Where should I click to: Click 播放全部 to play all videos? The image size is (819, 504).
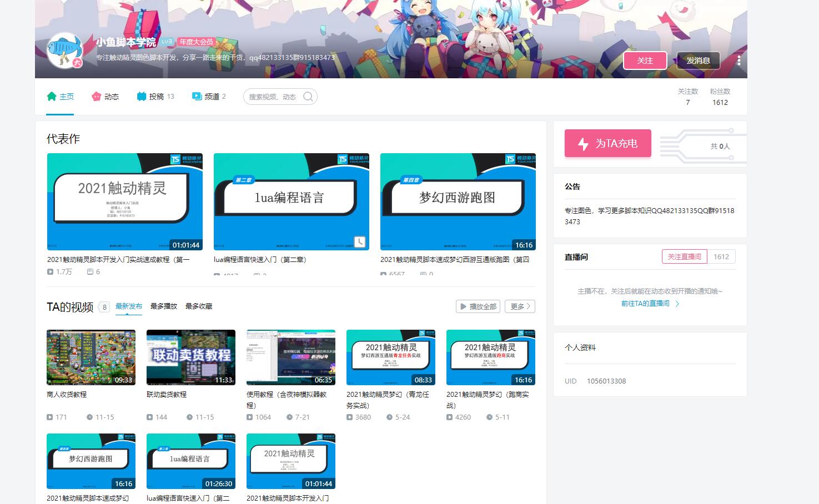click(478, 306)
